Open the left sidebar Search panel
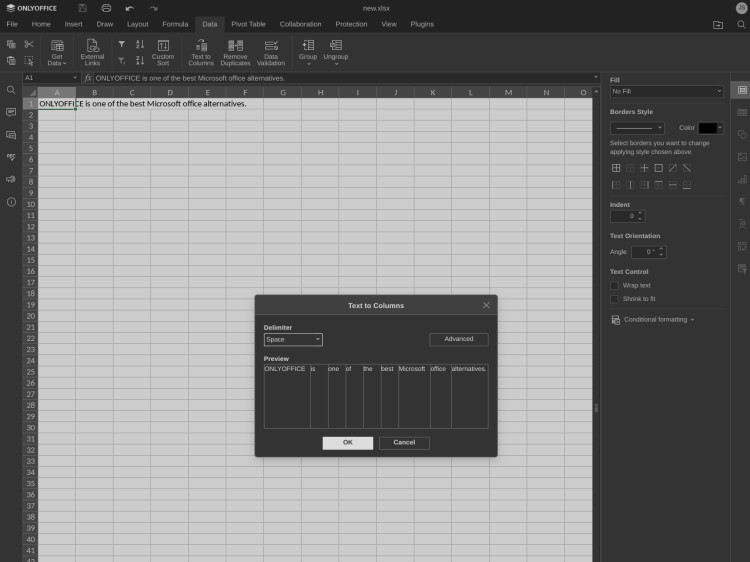Image resolution: width=750 pixels, height=562 pixels. pos(11,90)
